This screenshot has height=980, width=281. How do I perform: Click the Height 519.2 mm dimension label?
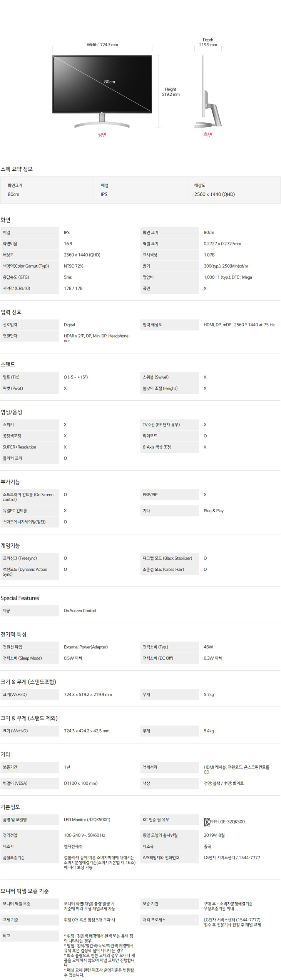click(x=171, y=92)
